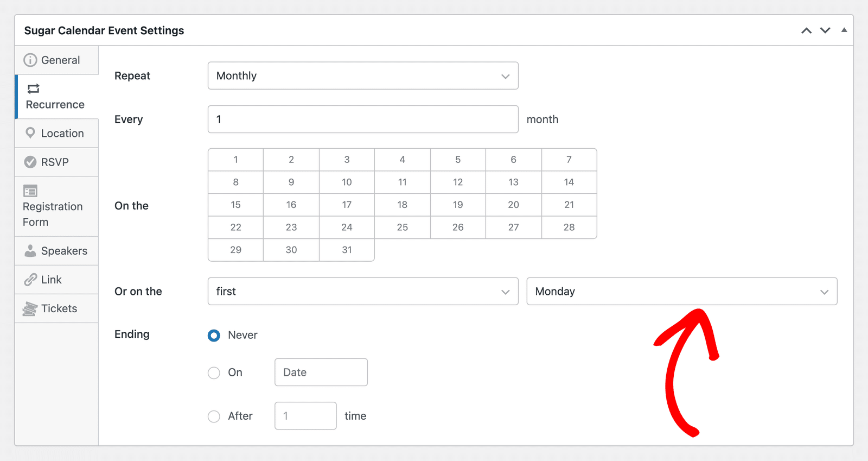This screenshot has width=868, height=461.
Task: Open the 'first' ordinal dropdown
Action: pos(363,291)
